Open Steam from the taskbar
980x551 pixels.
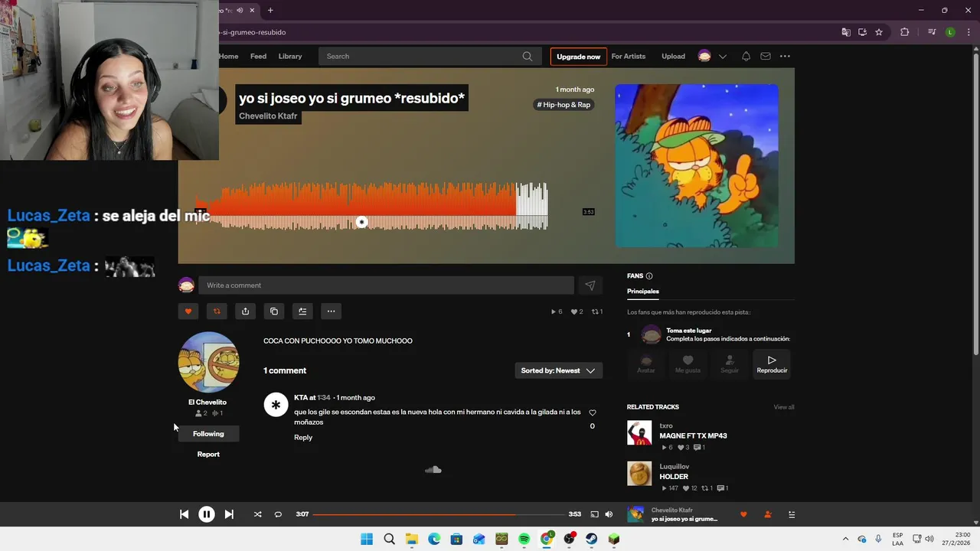592,539
